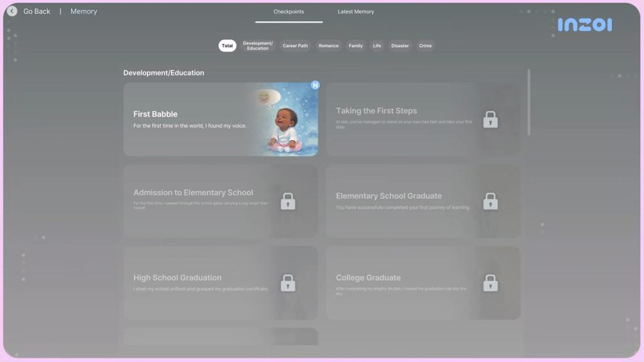Select the Total filter chip
Screen dimensions: 644x362
[x=227, y=46]
